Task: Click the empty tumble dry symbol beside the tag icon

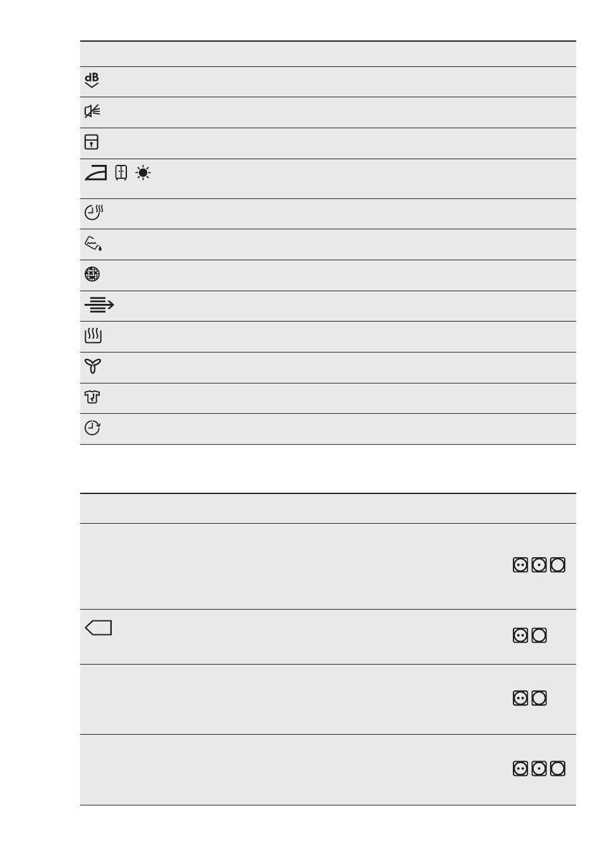Action: [x=539, y=636]
